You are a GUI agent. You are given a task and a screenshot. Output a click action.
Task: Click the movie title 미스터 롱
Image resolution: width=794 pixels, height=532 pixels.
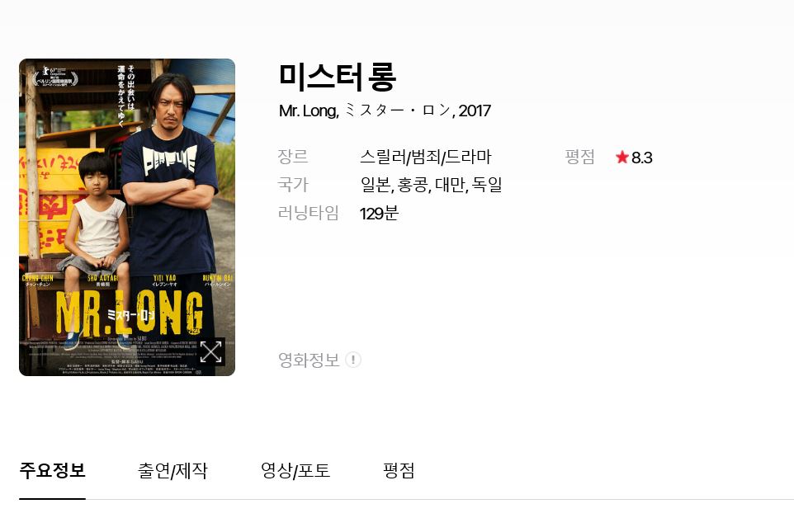pos(337,78)
